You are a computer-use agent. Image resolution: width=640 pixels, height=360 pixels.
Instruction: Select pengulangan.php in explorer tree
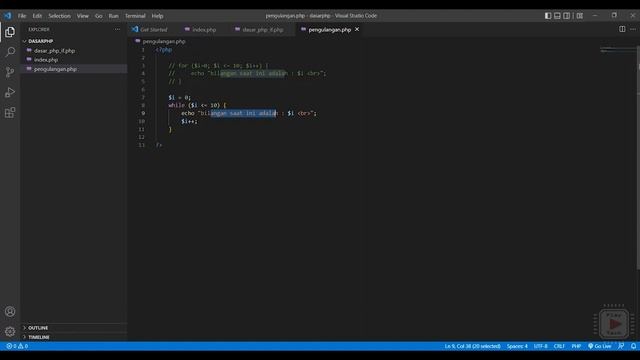tap(55, 69)
